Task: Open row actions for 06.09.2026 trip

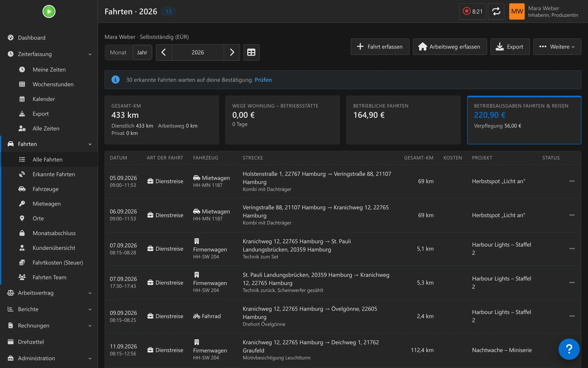Action: [572, 215]
